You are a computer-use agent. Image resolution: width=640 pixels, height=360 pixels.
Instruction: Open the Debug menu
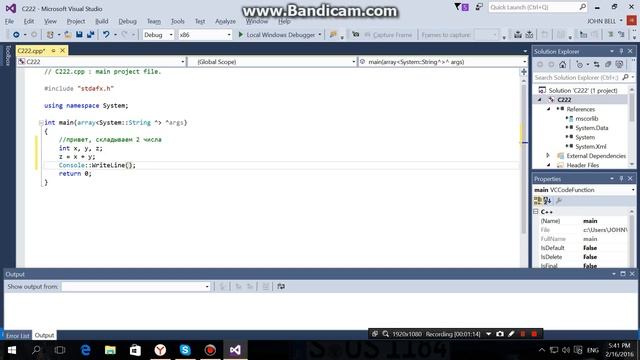pos(127,21)
